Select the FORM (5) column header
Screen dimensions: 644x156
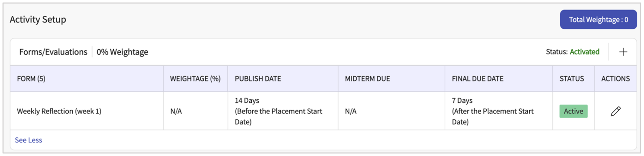tap(31, 79)
